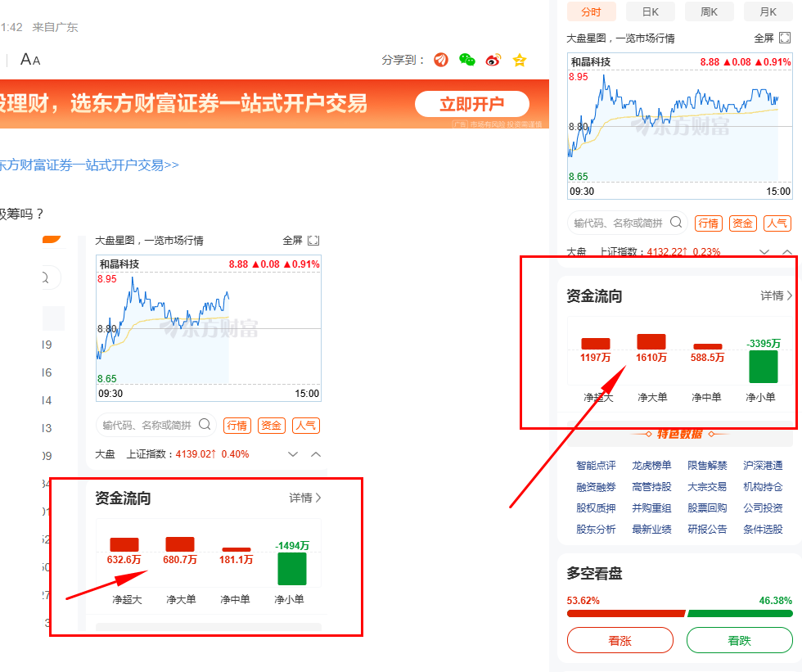Image resolution: width=802 pixels, height=672 pixels.
Task: Expand market index down chevron, right panel
Action: 764,251
